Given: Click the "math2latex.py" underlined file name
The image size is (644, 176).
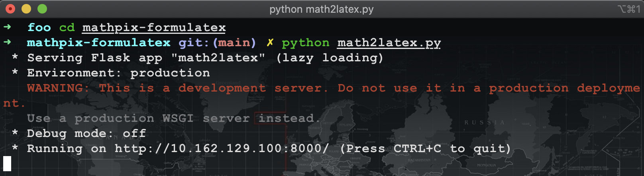Looking at the screenshot, I should coord(389,43).
